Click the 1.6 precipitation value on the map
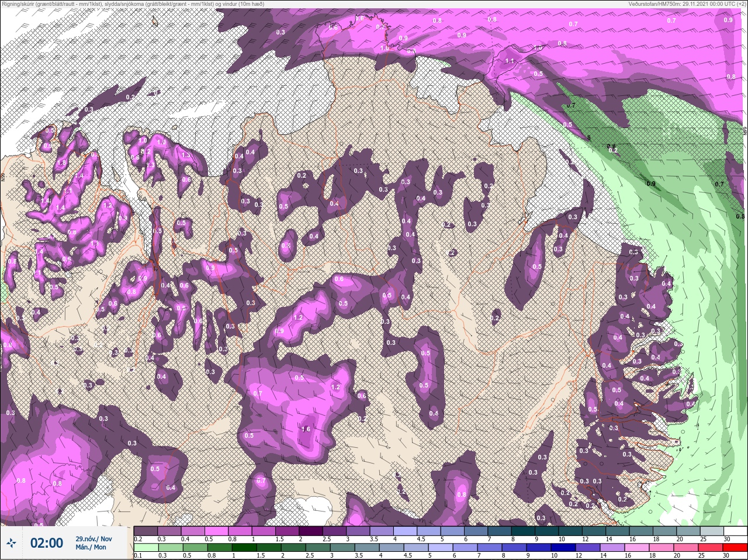Image resolution: width=748 pixels, height=560 pixels. 305,429
